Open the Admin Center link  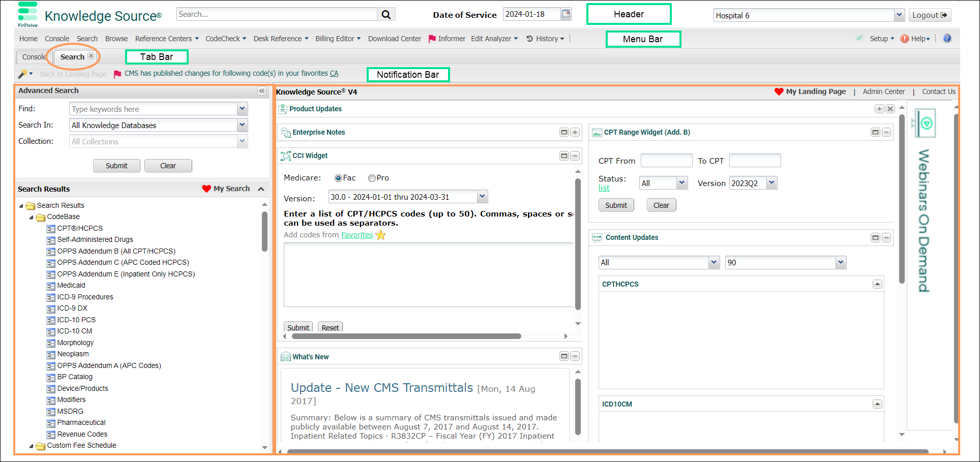(x=883, y=92)
